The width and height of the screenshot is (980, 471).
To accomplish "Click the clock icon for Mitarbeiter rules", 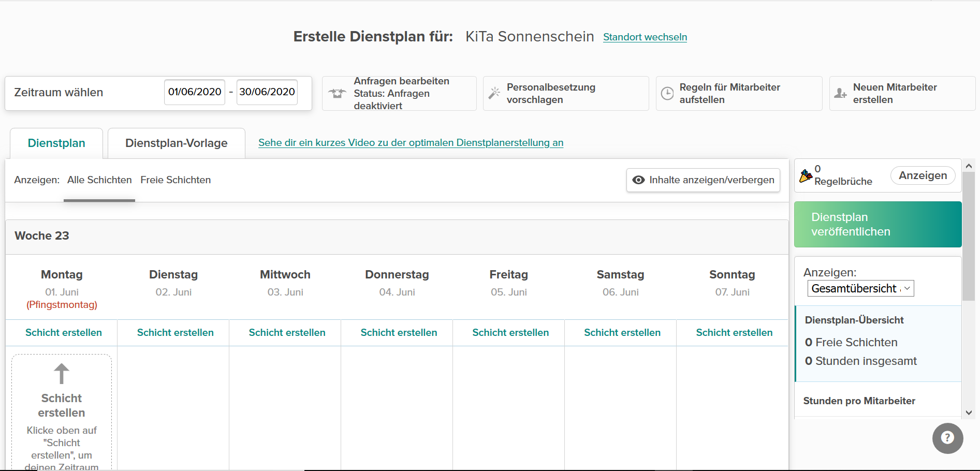I will click(x=667, y=93).
